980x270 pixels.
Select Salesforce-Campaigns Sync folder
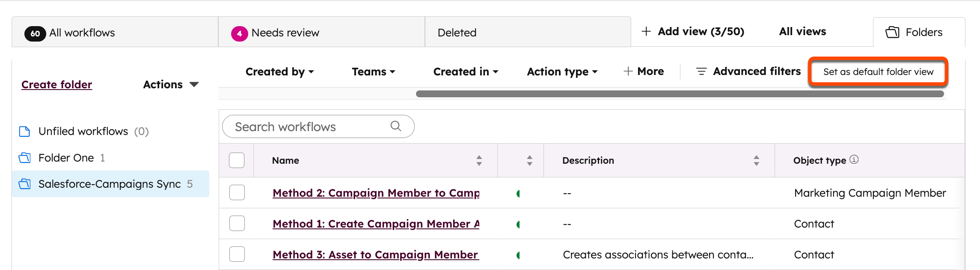(110, 184)
